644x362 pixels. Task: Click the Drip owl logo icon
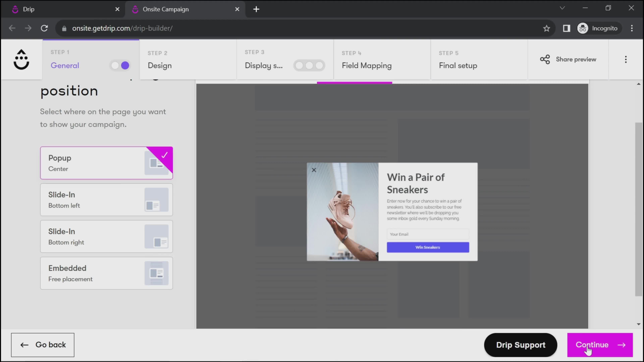click(x=21, y=59)
